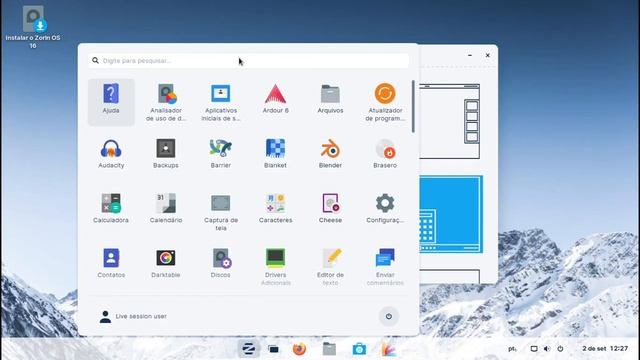This screenshot has height=360, width=640.
Task: Launch Analisador de uso de disco
Action: coord(166,102)
